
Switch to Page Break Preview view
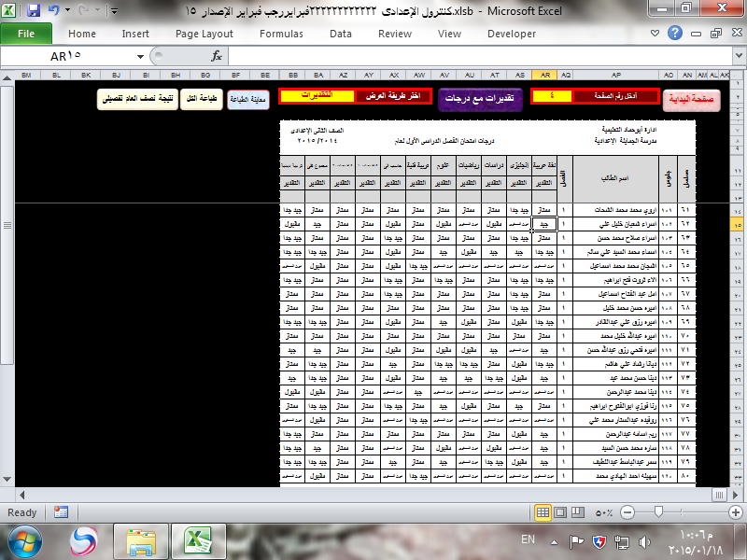pos(580,512)
